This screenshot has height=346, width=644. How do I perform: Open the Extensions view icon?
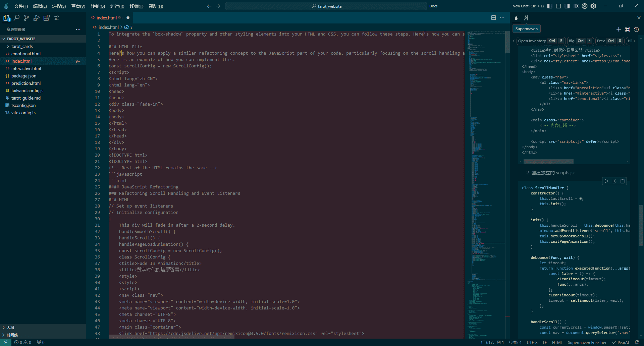coord(47,18)
